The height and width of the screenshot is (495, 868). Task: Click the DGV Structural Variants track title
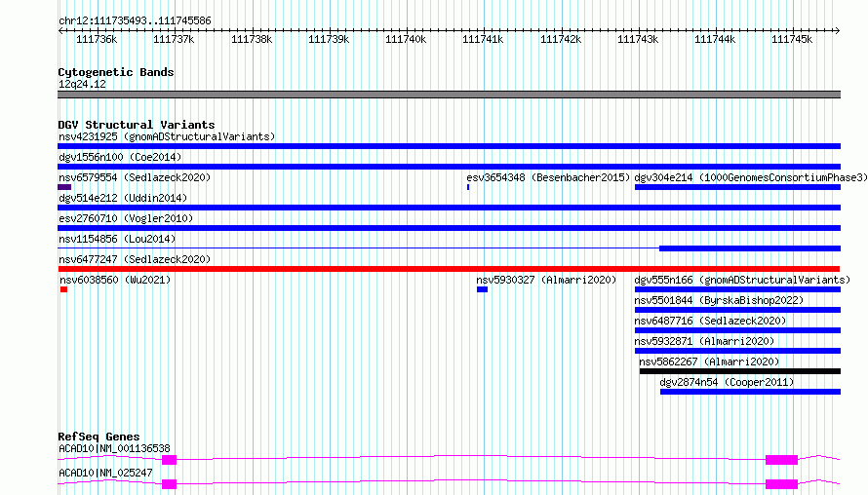(137, 125)
